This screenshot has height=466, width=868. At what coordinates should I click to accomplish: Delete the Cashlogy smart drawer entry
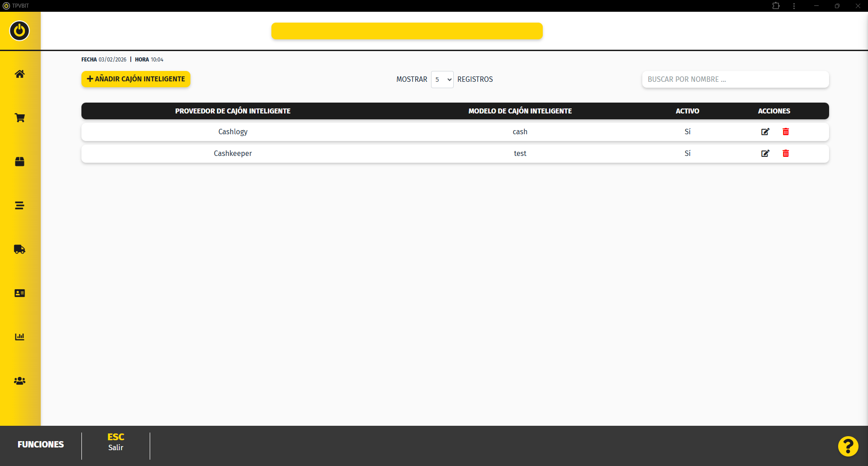point(786,132)
